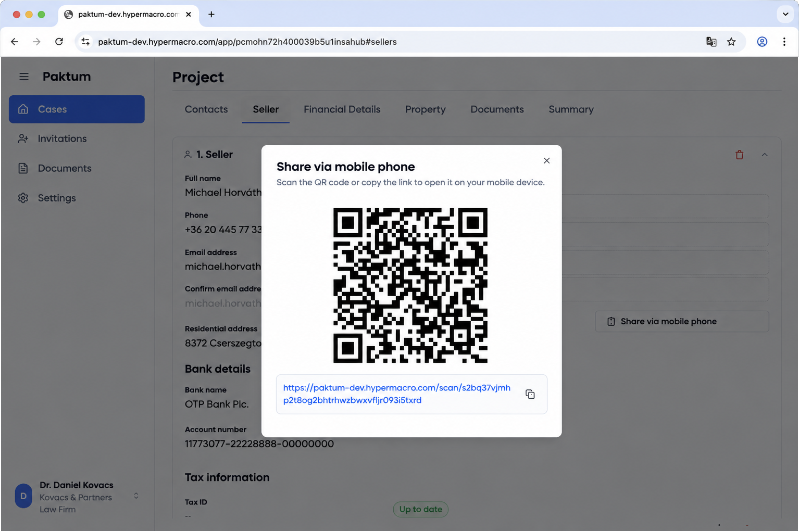This screenshot has height=532, width=799.
Task: Copy the scan link to clipboard
Action: pyautogui.click(x=530, y=394)
